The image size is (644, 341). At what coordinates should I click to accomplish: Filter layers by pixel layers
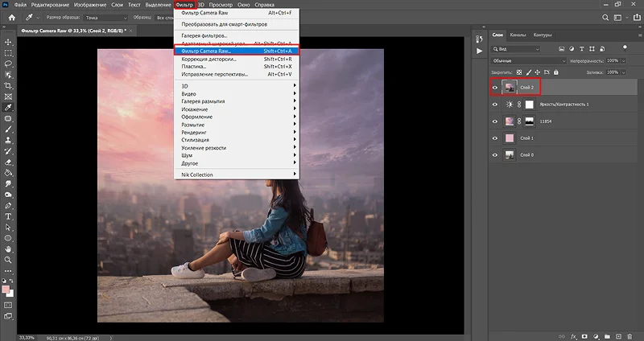pos(561,49)
